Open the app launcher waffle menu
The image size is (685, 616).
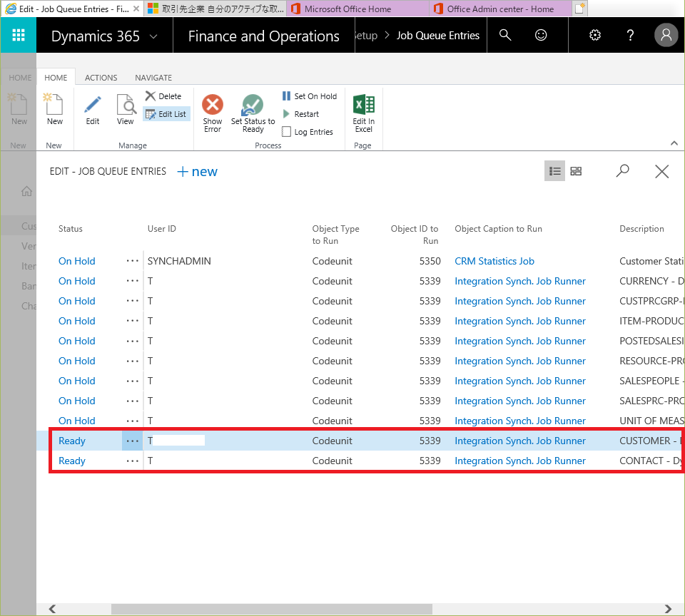point(19,35)
